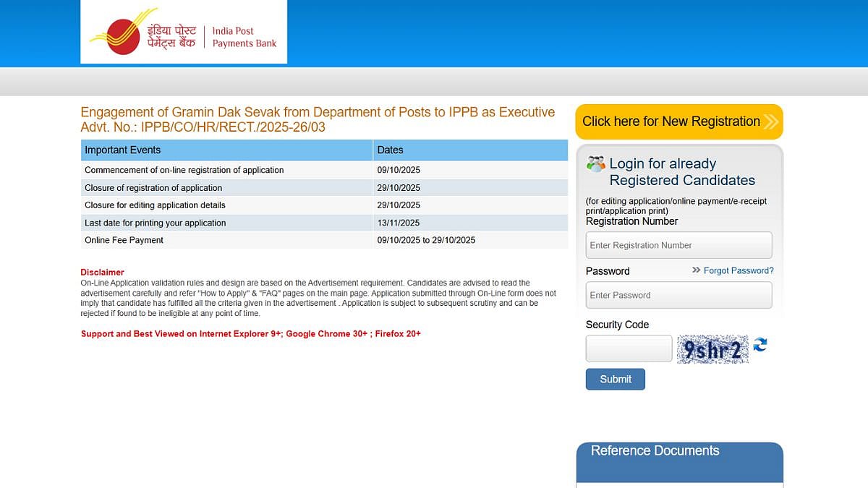Focus the Enter Password field
The image size is (868, 488).
coord(678,295)
